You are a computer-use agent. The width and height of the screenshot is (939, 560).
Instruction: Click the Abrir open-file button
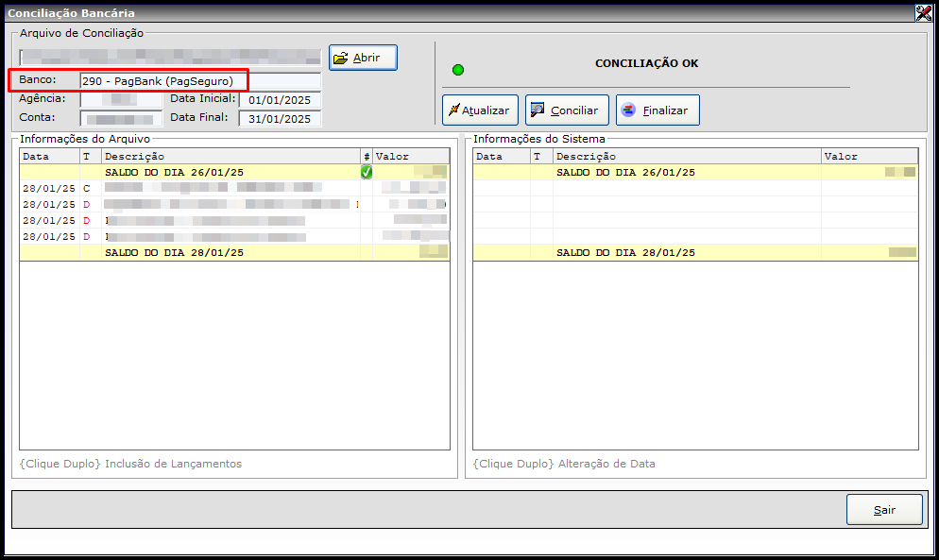pyautogui.click(x=363, y=58)
